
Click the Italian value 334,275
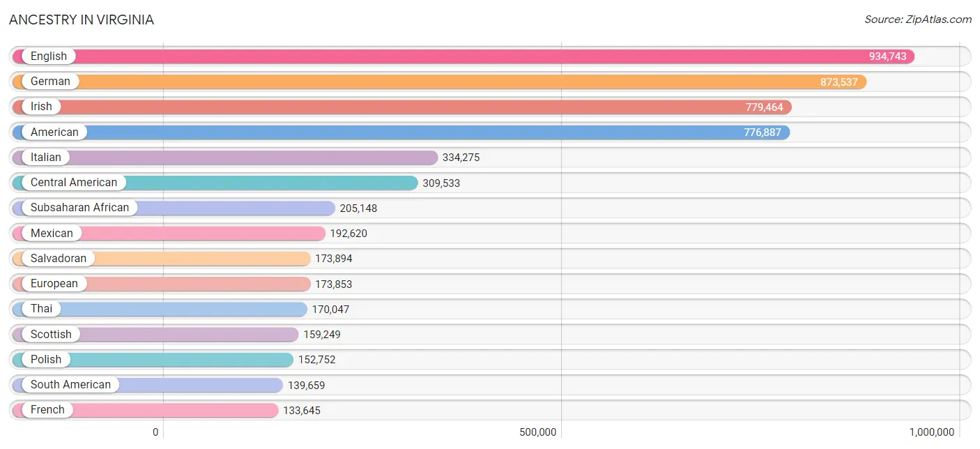tap(461, 158)
